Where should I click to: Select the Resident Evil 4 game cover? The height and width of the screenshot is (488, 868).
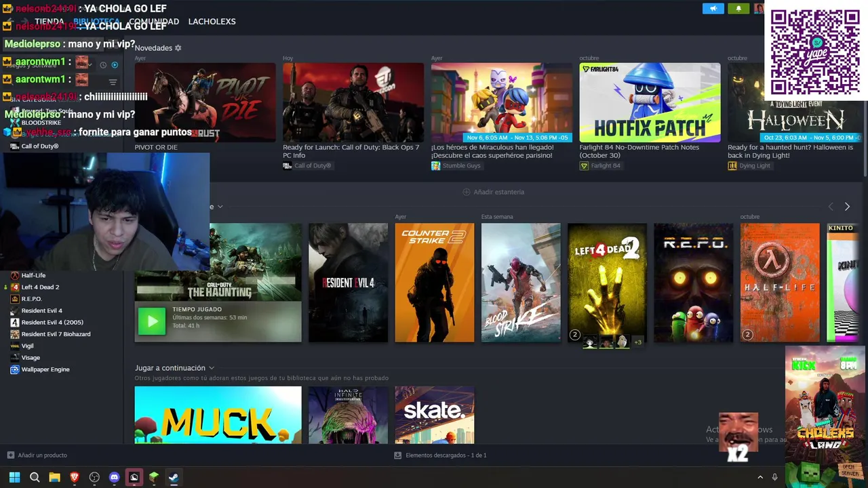[x=349, y=283]
